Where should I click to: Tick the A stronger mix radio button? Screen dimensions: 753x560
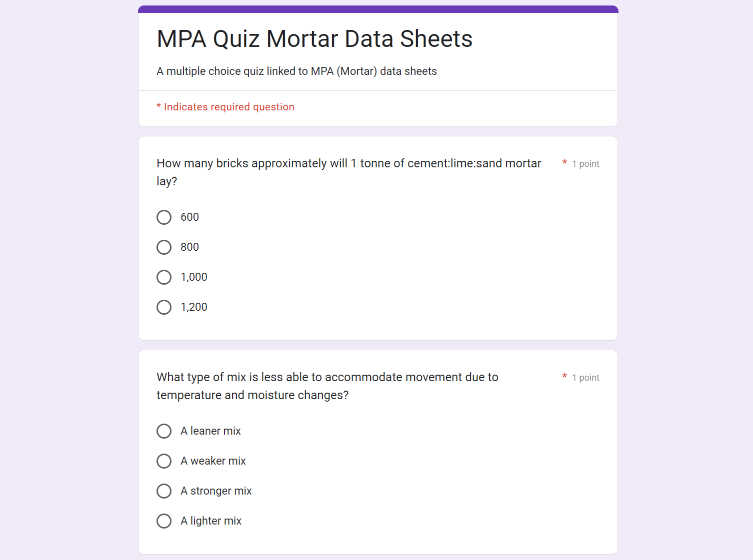[x=164, y=491]
